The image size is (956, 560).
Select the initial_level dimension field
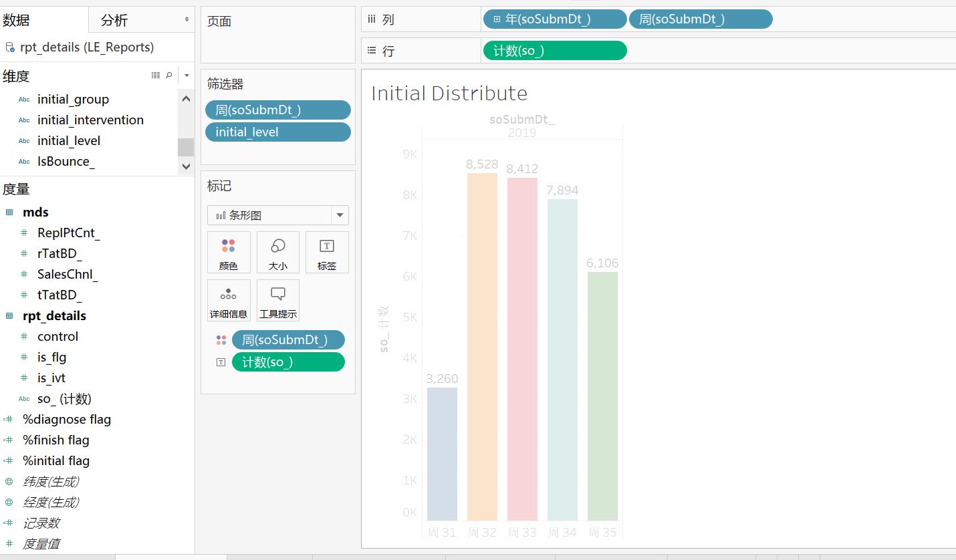[x=69, y=141]
